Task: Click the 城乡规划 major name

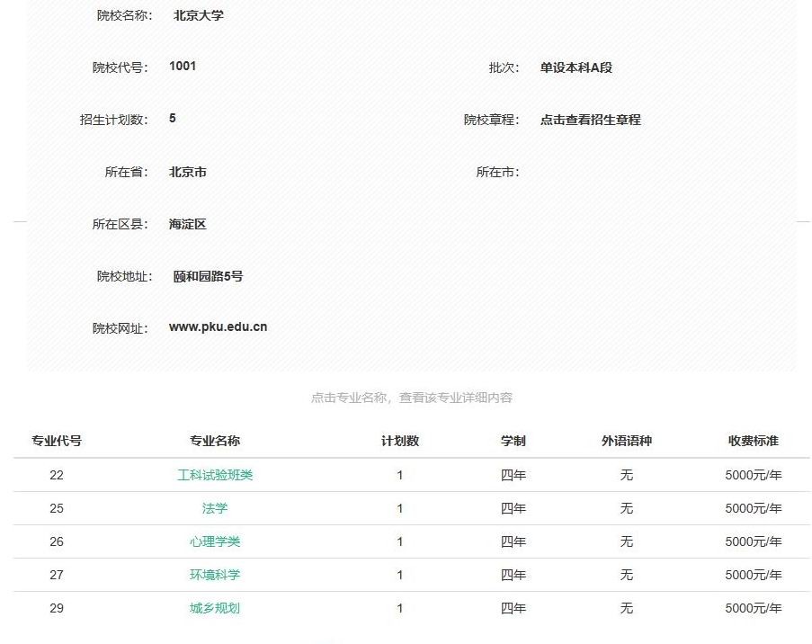Action: click(215, 608)
